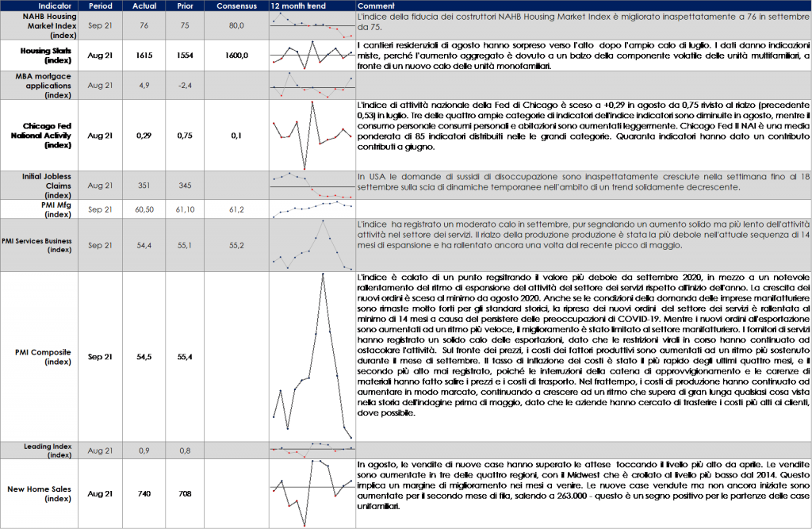Click the PMI Services Business label
The image size is (812, 529).
[39, 245]
